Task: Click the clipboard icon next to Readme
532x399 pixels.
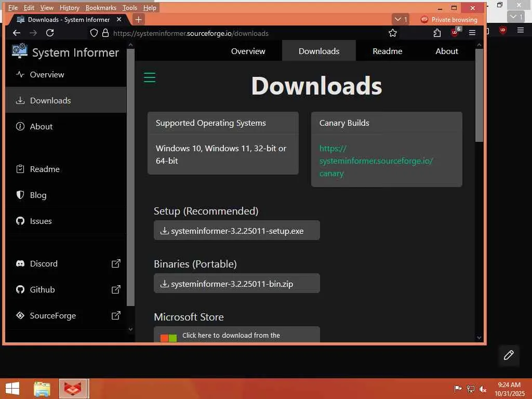Action: coord(20,169)
